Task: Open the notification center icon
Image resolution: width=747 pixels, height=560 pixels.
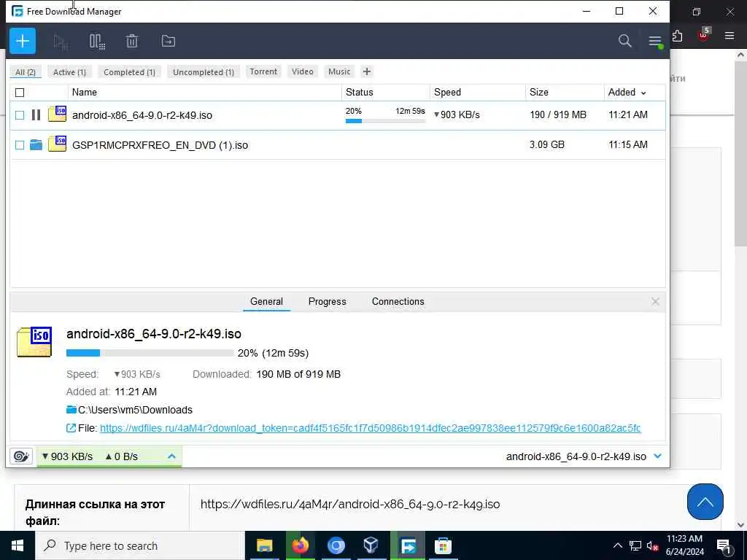Action: pyautogui.click(x=724, y=546)
